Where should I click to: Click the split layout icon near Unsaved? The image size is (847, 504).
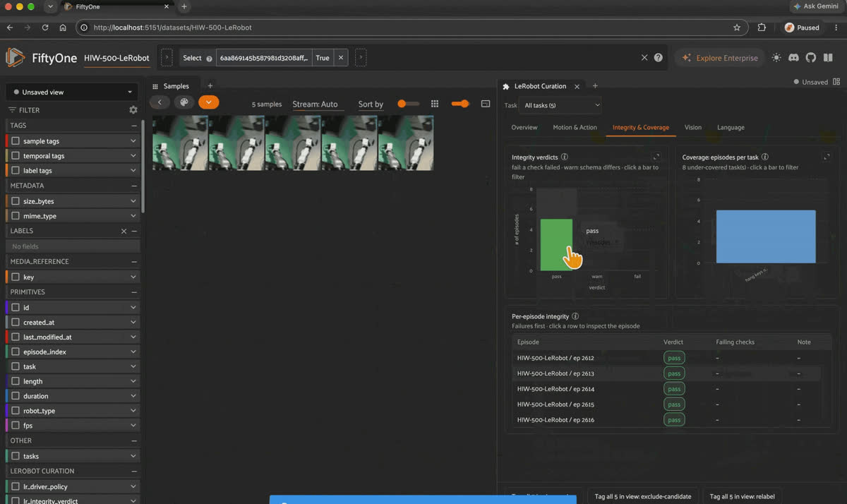pos(836,82)
